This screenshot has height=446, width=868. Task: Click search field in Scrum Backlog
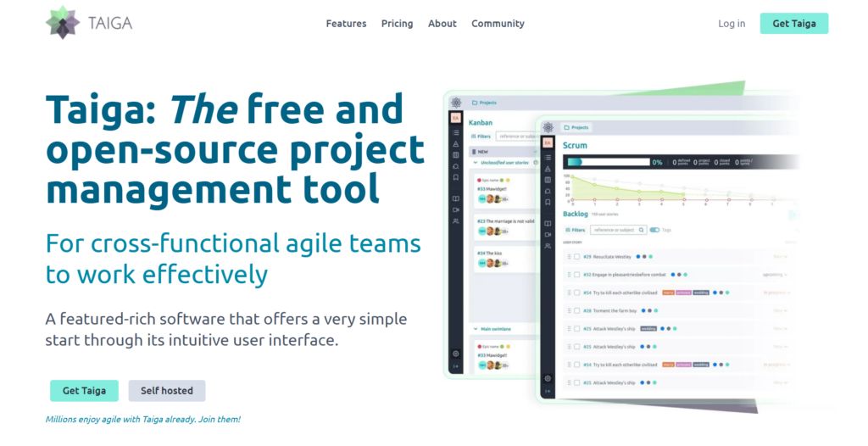(x=618, y=230)
